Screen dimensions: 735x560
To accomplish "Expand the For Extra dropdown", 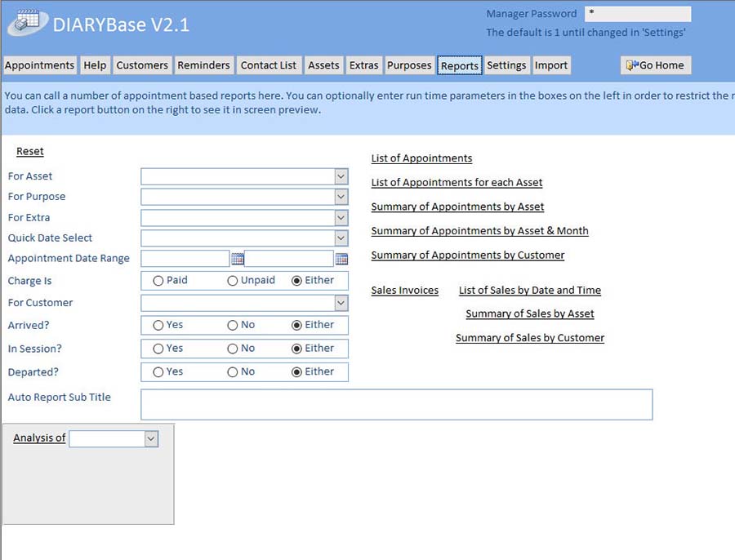I will click(x=341, y=217).
